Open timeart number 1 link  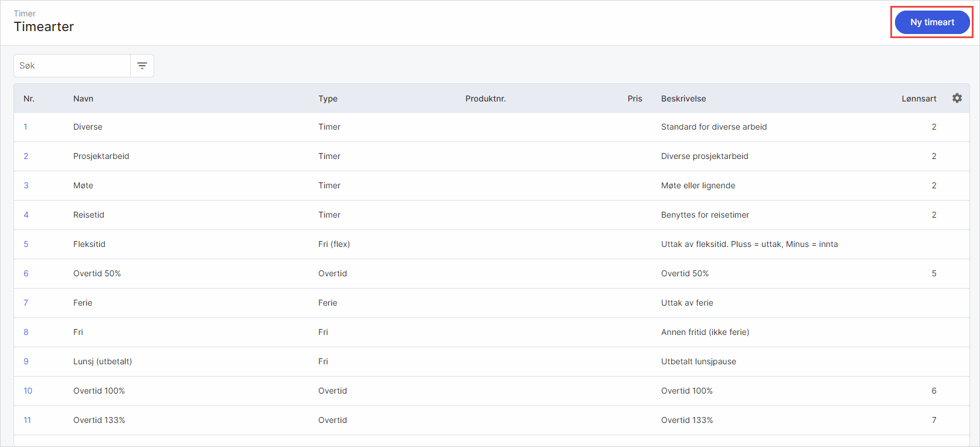pos(25,127)
